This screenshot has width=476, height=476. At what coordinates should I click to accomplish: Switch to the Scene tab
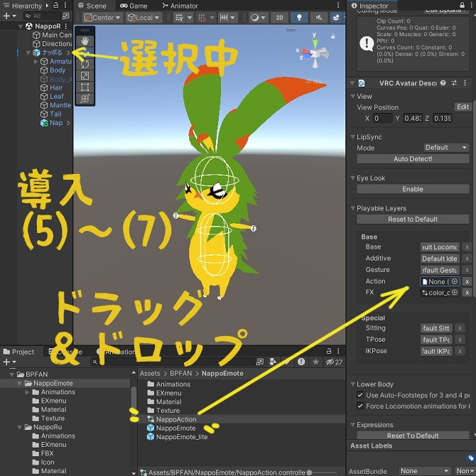[92, 6]
